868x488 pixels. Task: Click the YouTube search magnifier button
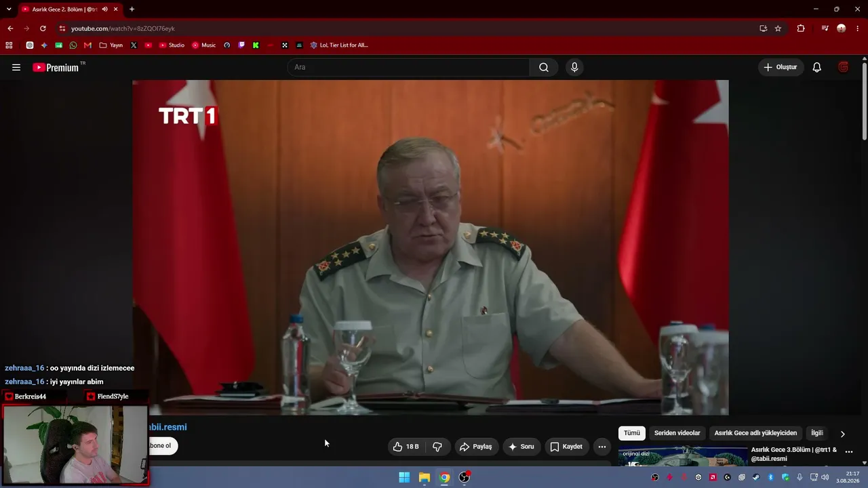click(x=544, y=67)
